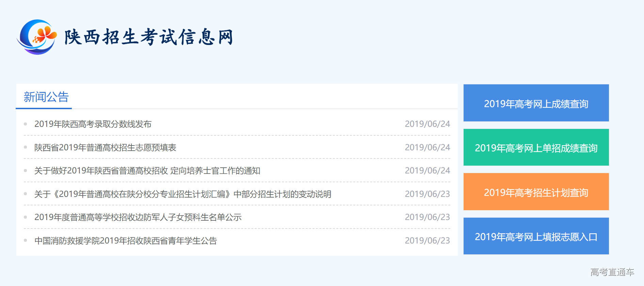Click the 陕西招生考试信息网 site title
Screen dimensions: 644x286
coord(149,37)
